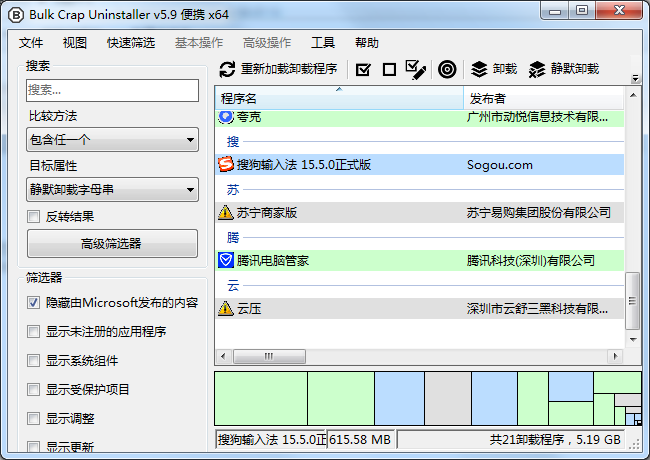Open toolbar overflow arrow at right end
This screenshot has height=460, width=650.
click(635, 78)
